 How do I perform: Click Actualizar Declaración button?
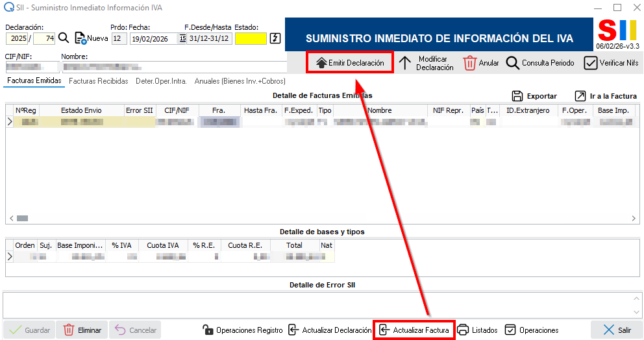tap(330, 330)
